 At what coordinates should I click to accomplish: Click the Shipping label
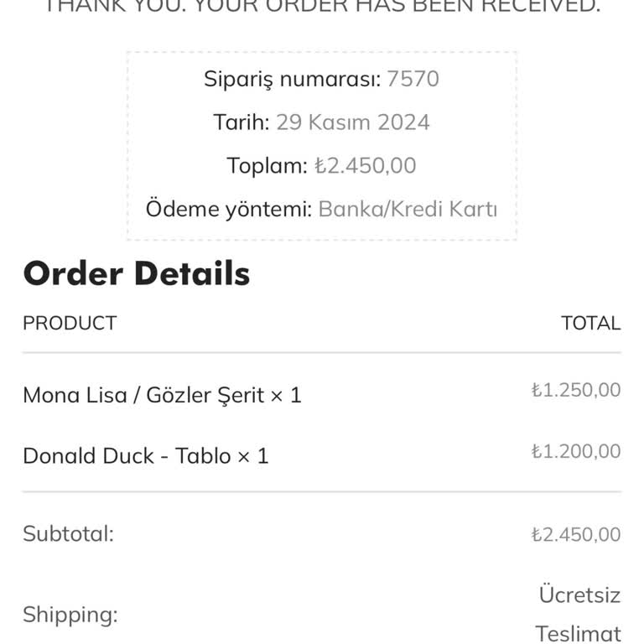coord(70,615)
